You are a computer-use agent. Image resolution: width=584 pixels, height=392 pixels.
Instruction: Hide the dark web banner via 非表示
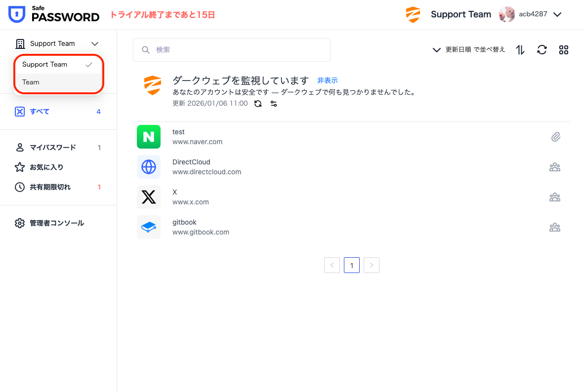pos(327,80)
